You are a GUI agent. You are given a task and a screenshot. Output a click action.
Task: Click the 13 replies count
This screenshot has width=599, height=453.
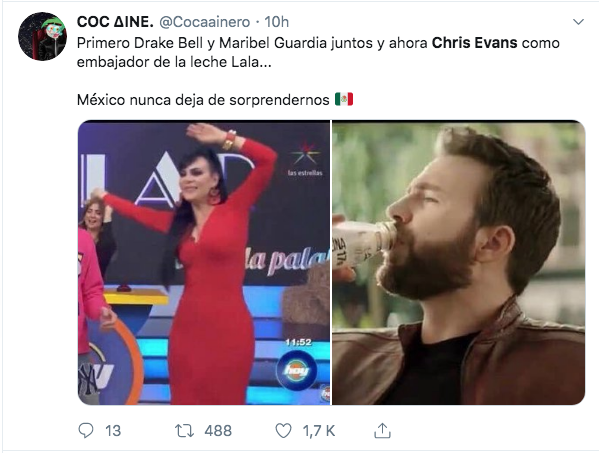coord(113,431)
